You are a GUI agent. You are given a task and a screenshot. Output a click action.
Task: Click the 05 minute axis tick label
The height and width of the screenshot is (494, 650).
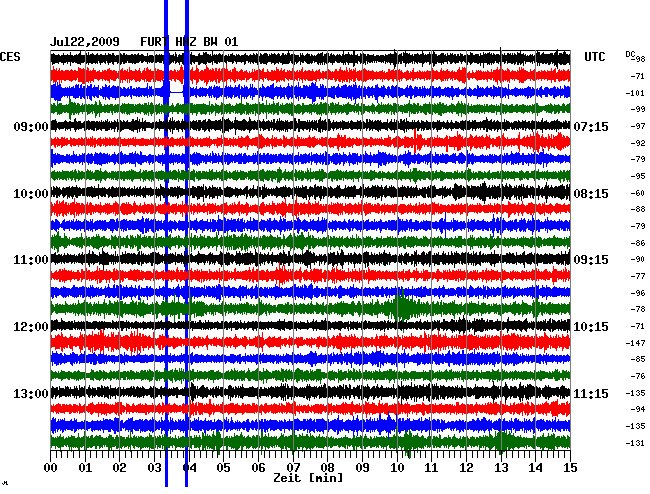click(x=223, y=468)
